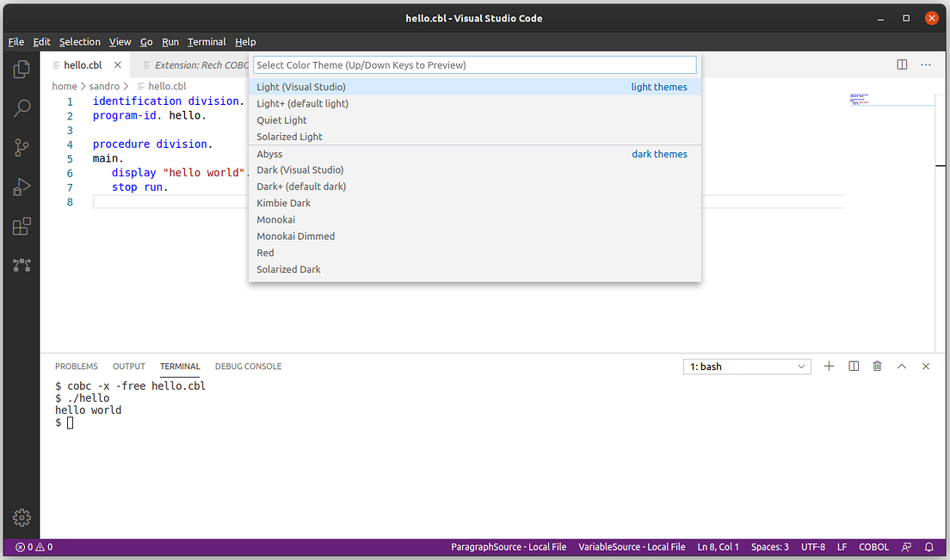Open the Extensions view
This screenshot has height=560, width=950.
(22, 226)
